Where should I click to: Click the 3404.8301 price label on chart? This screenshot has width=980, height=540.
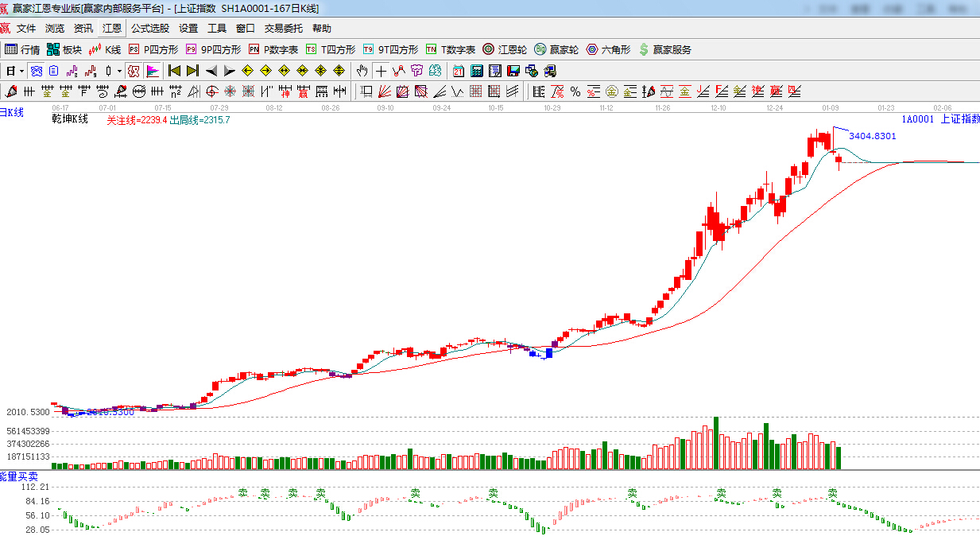pos(872,136)
